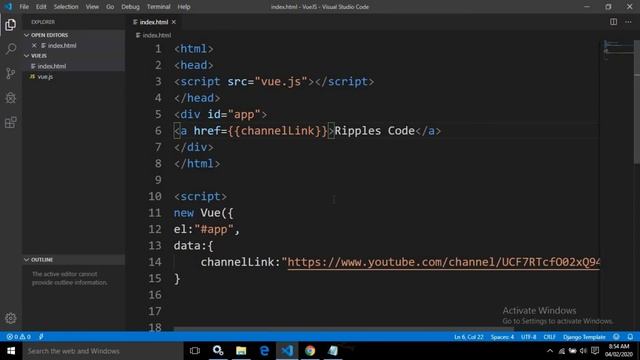Change line endings via CRLF status item
This screenshot has width=640, height=360.
[x=549, y=337]
